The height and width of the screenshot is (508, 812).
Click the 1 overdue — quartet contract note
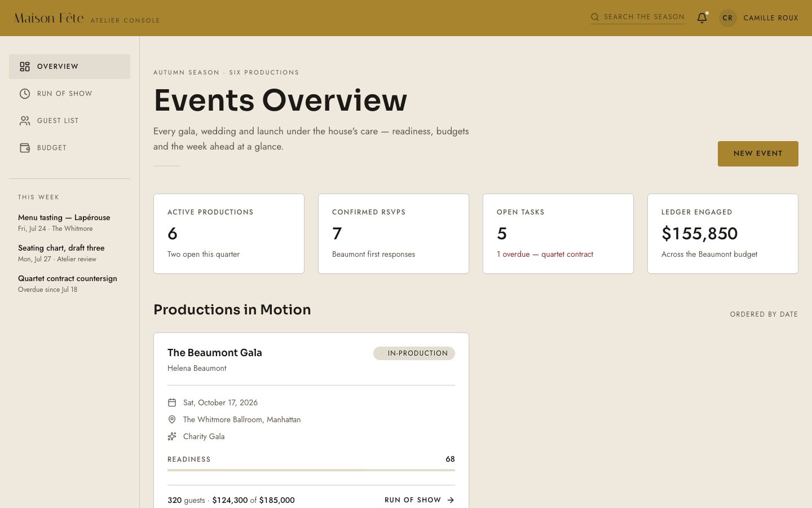pyautogui.click(x=545, y=255)
